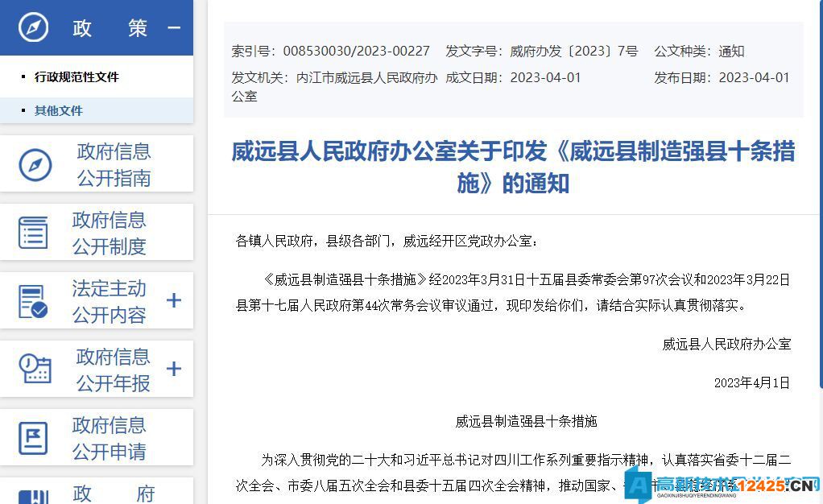Screen dimensions: 823x504
Task: Click the issuing agency 内江市威远县人民政府办公室
Action: pyautogui.click(x=335, y=87)
